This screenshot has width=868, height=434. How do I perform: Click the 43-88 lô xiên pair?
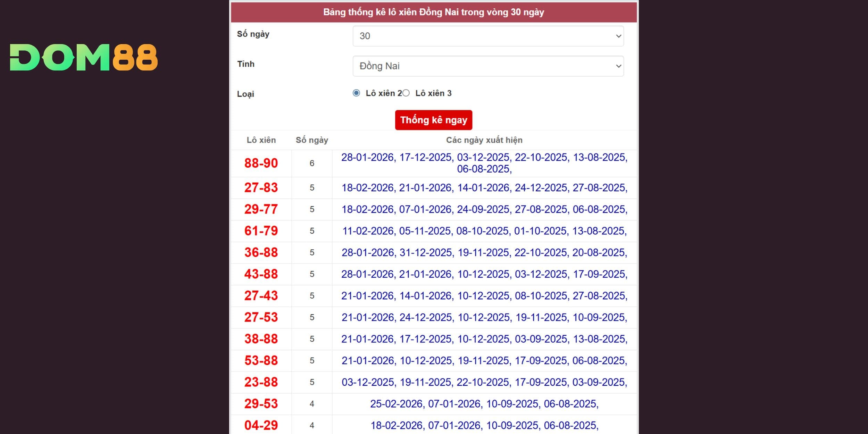[x=261, y=274]
